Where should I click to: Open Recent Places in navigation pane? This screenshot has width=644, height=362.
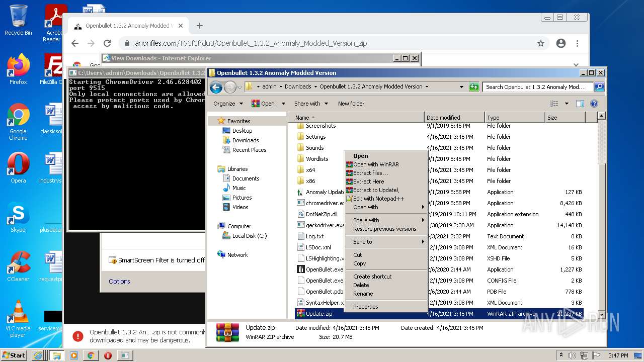tap(249, 150)
